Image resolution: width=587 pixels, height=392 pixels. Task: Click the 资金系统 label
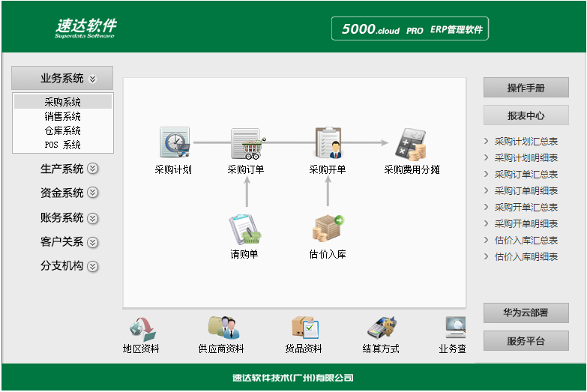tap(62, 193)
